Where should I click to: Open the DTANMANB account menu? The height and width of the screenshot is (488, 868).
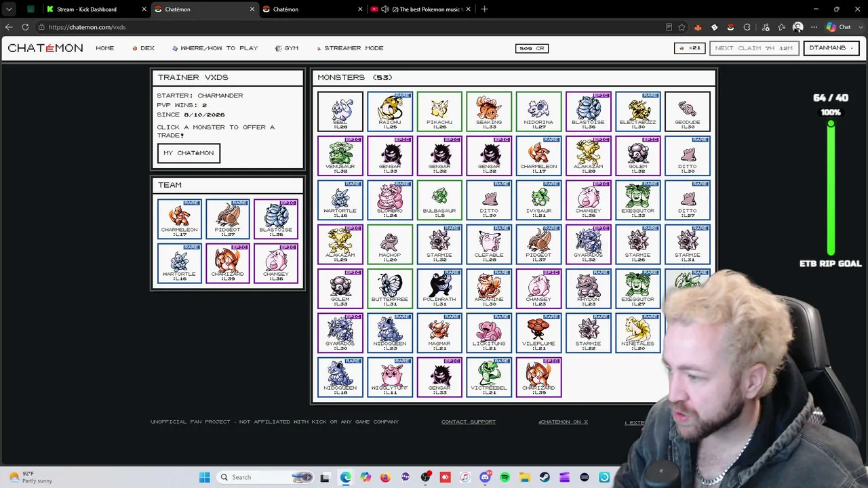point(831,48)
